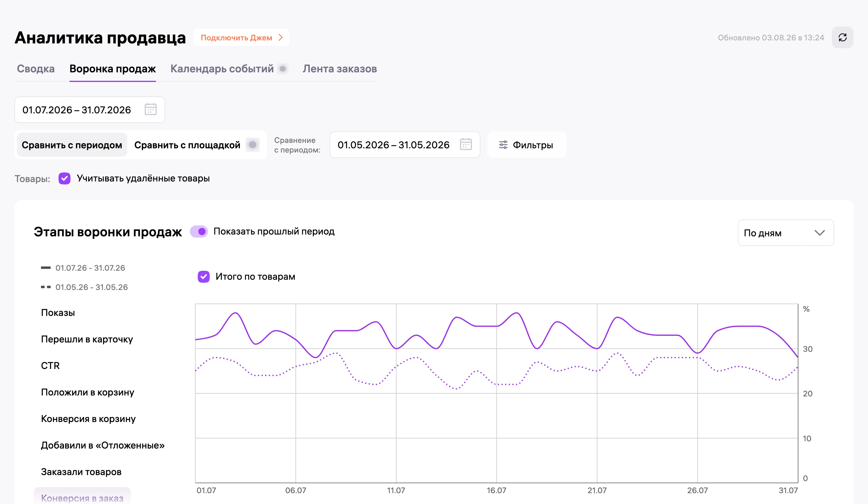Open calendar icon of main date range
Screen dimensions: 868x504
[x=150, y=109]
